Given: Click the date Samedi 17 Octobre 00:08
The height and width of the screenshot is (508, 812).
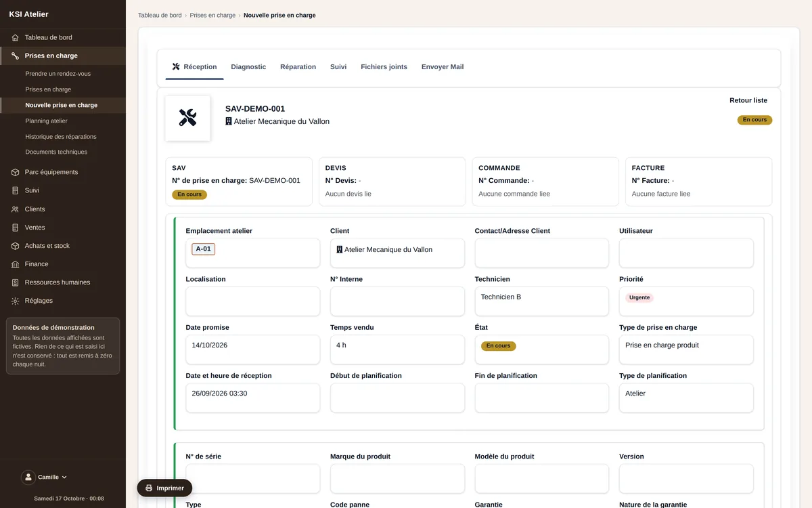Looking at the screenshot, I should pyautogui.click(x=69, y=499).
